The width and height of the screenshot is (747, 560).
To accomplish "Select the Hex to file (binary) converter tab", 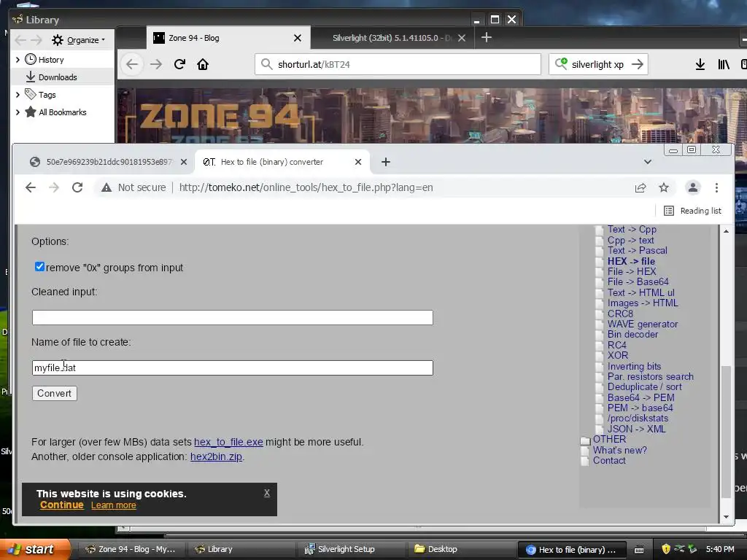I will [271, 162].
